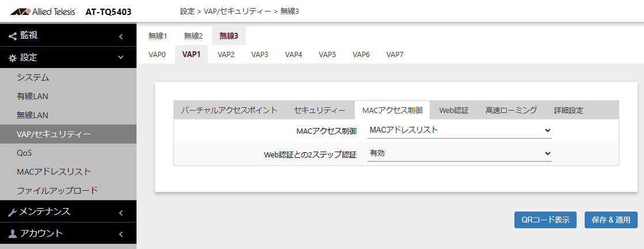Image resolution: width=644 pixels, height=249 pixels.
Task: Click the アカウント menu header
Action: click(68, 234)
